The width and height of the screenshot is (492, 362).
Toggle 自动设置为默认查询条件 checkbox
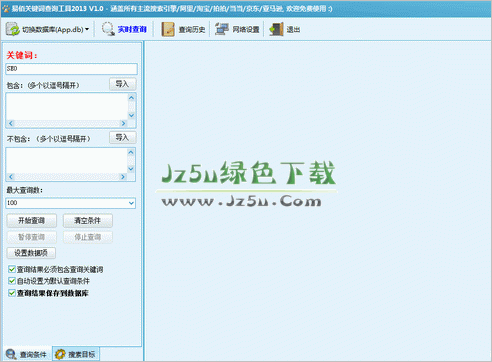(x=12, y=281)
